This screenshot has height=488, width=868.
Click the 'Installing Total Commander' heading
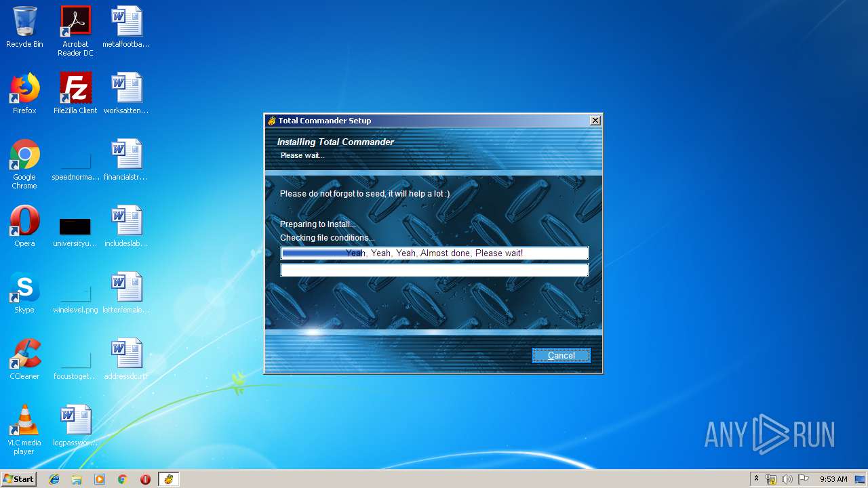(x=335, y=142)
